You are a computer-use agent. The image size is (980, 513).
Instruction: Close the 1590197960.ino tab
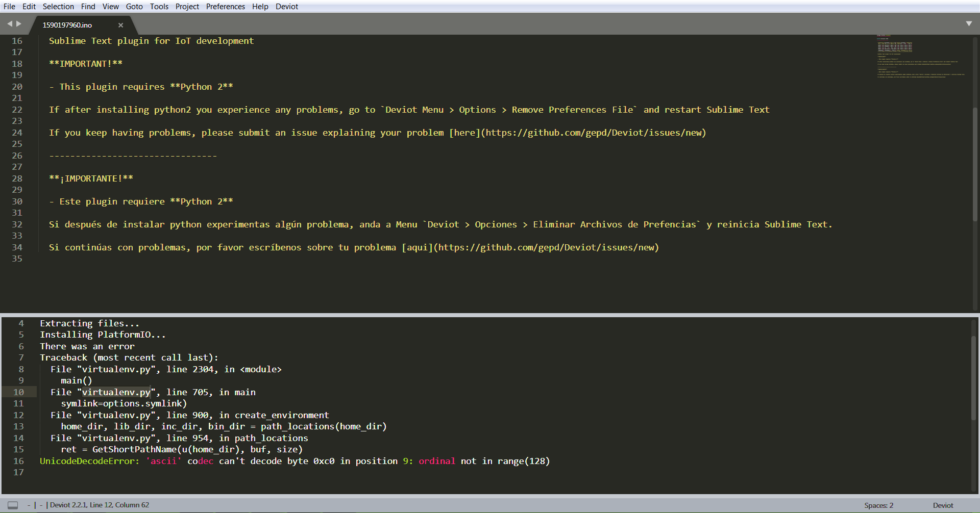121,25
